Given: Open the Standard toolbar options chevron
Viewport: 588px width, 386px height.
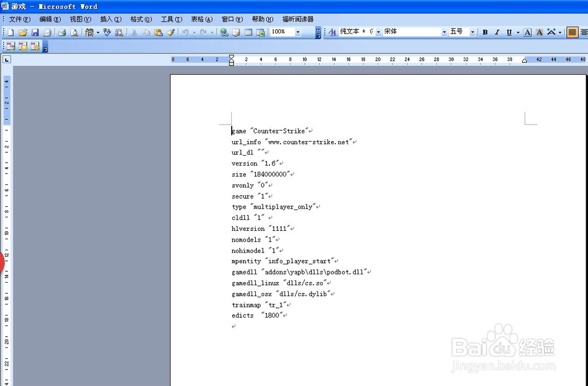Looking at the screenshot, I should [x=318, y=32].
